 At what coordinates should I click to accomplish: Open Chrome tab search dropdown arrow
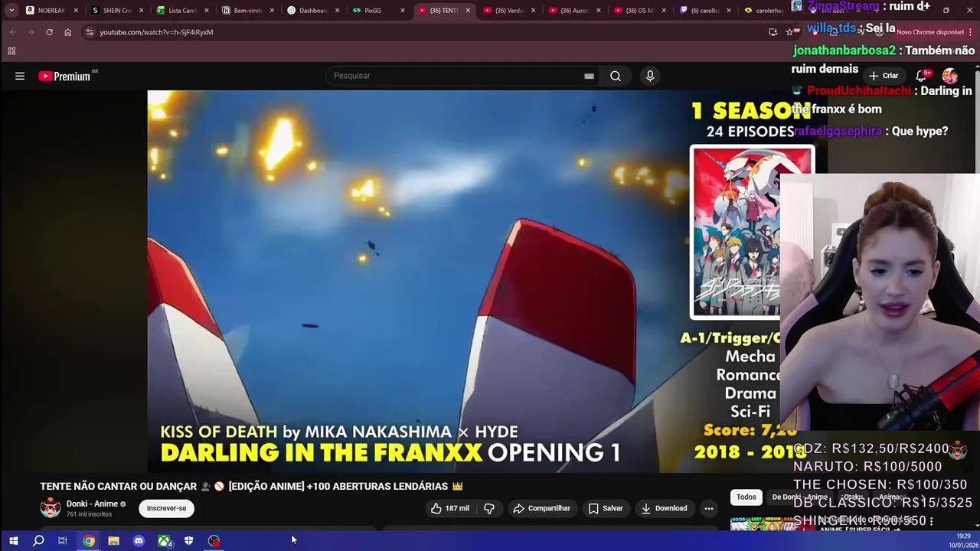(11, 10)
